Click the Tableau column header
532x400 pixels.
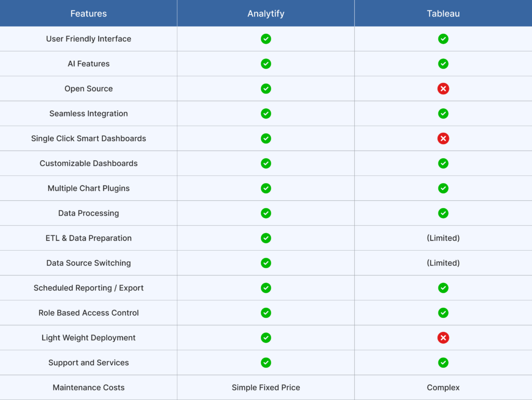tap(444, 13)
